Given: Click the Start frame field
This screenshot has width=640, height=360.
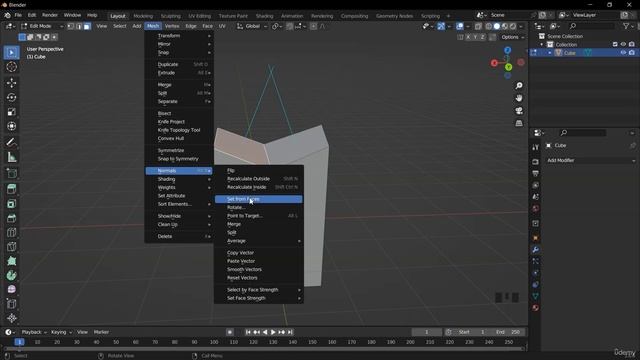Looking at the screenshot, I should click(472, 332).
